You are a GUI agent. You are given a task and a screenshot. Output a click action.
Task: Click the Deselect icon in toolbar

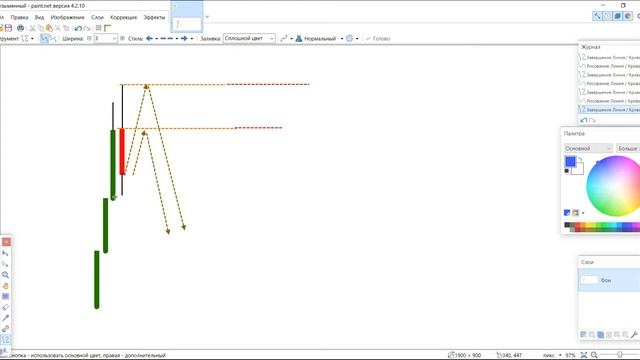click(66, 28)
